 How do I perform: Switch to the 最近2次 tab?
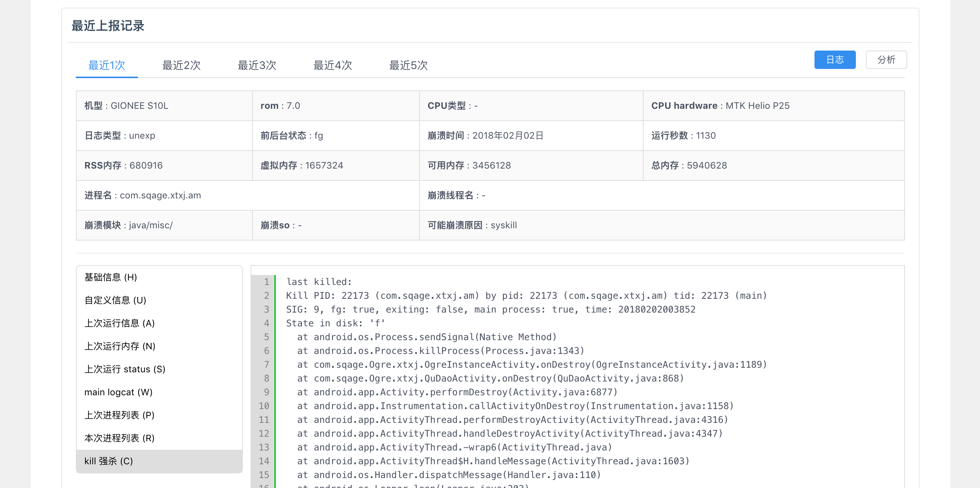pos(182,65)
